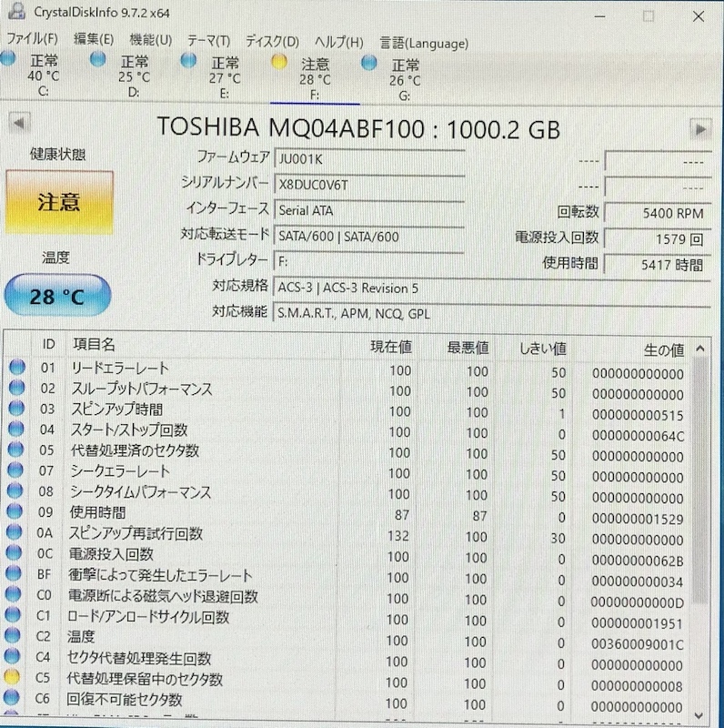Click the blue status orb for drive C:
The height and width of the screenshot is (728, 724).
[x=7, y=58]
